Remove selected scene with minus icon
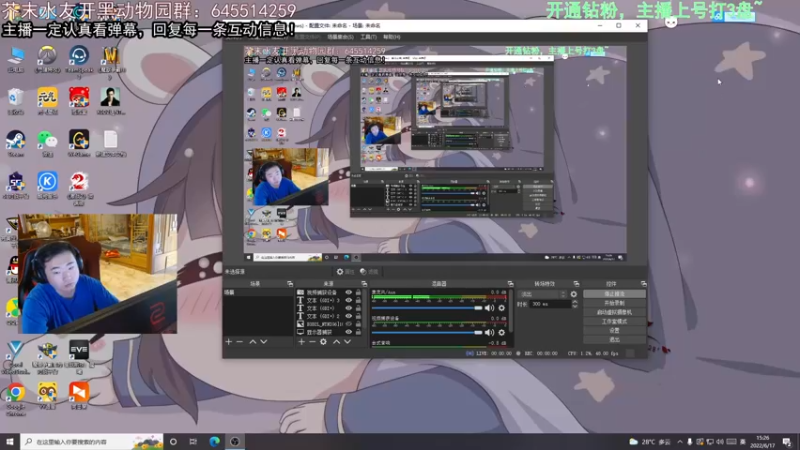The width and height of the screenshot is (800, 450). pos(239,341)
